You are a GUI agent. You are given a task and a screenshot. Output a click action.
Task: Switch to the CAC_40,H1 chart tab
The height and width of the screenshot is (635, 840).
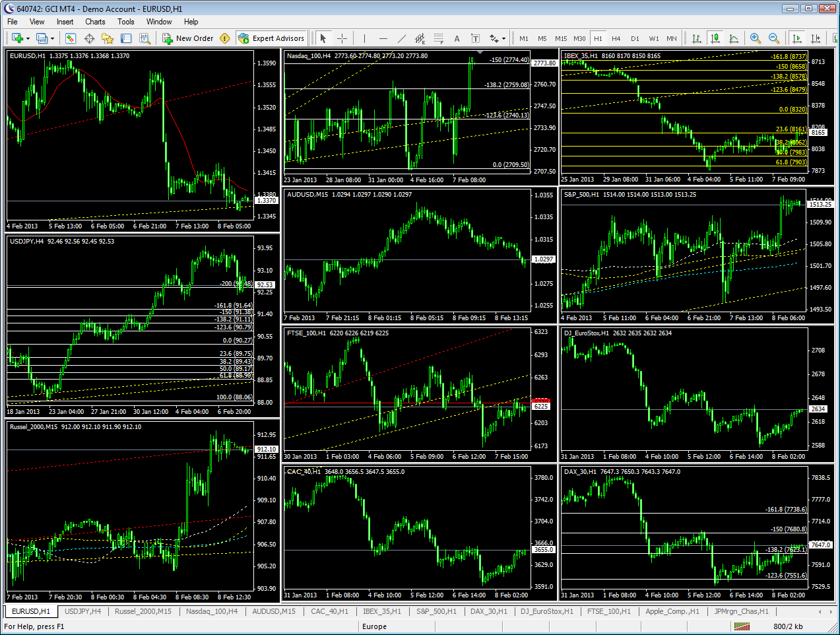329,611
